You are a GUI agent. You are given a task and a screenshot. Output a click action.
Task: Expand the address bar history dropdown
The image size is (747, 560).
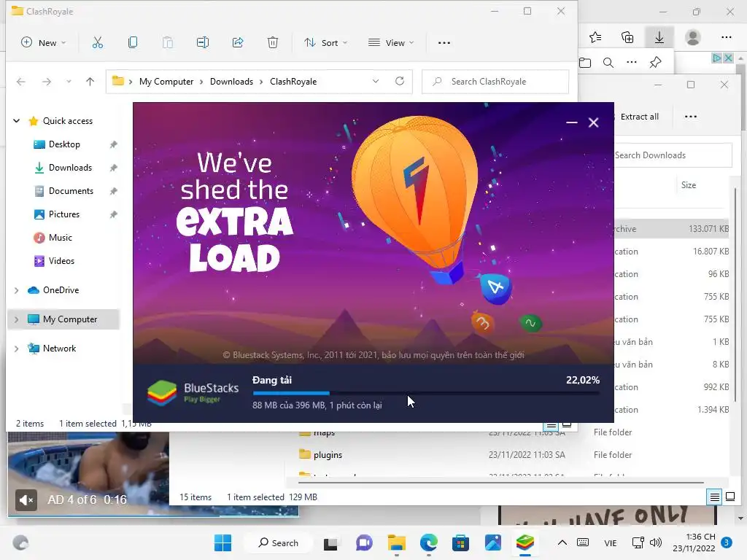[376, 82]
